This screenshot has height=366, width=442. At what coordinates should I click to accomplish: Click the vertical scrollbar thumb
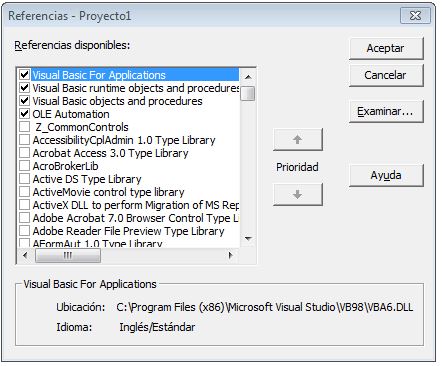248,93
